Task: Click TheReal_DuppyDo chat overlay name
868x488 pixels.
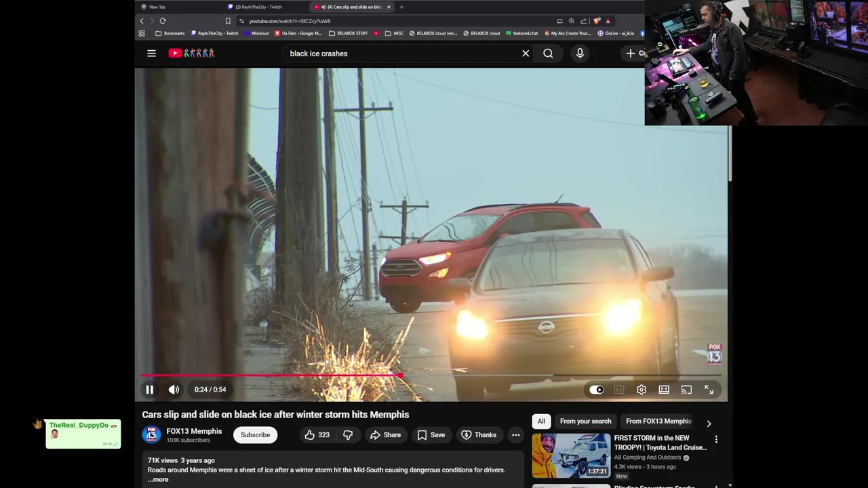Action: point(79,425)
